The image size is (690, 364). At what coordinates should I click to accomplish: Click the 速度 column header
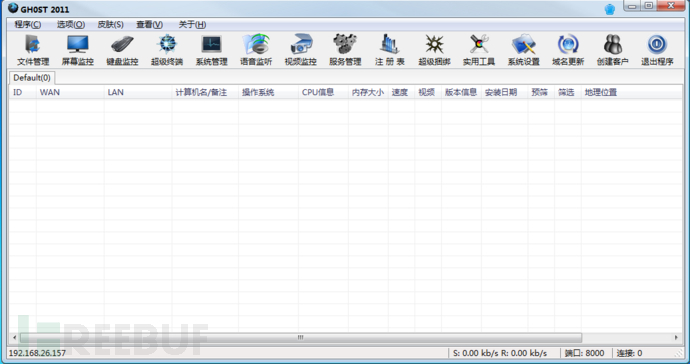pos(401,92)
